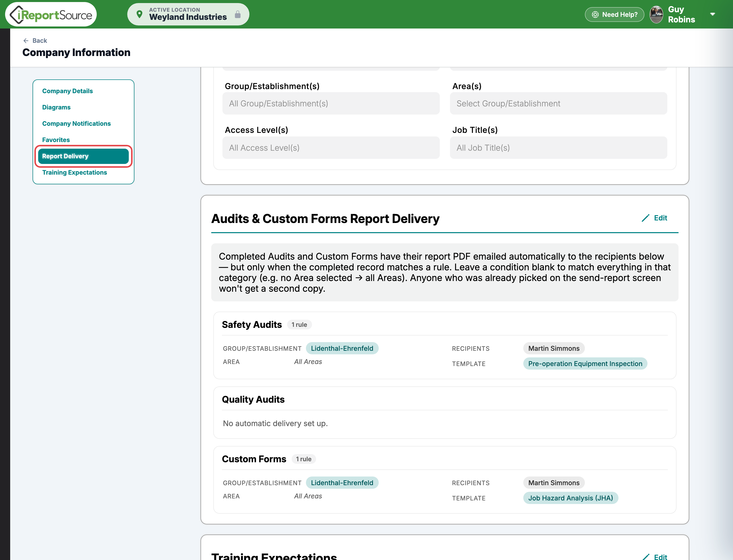Click Martin Simmons recipient in Custom Forms
The image size is (733, 560).
(554, 483)
